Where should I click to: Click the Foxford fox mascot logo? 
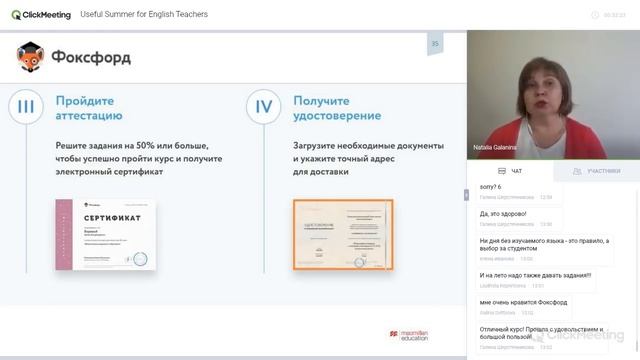[30, 57]
